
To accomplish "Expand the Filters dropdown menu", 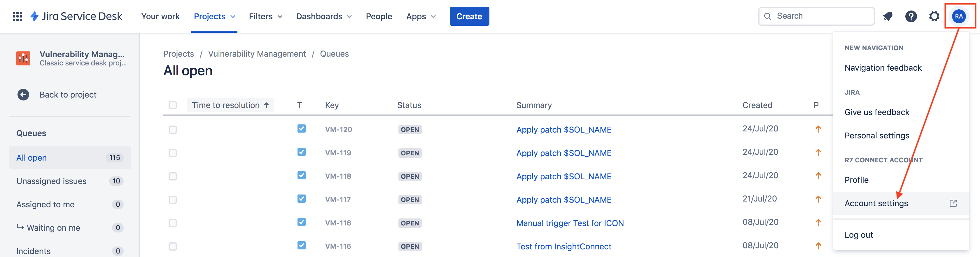I will pos(265,16).
